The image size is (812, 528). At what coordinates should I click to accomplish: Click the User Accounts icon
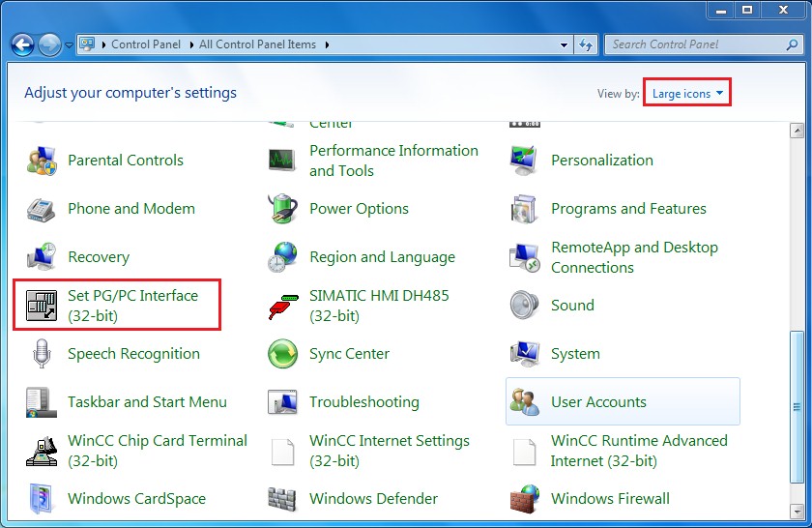525,402
